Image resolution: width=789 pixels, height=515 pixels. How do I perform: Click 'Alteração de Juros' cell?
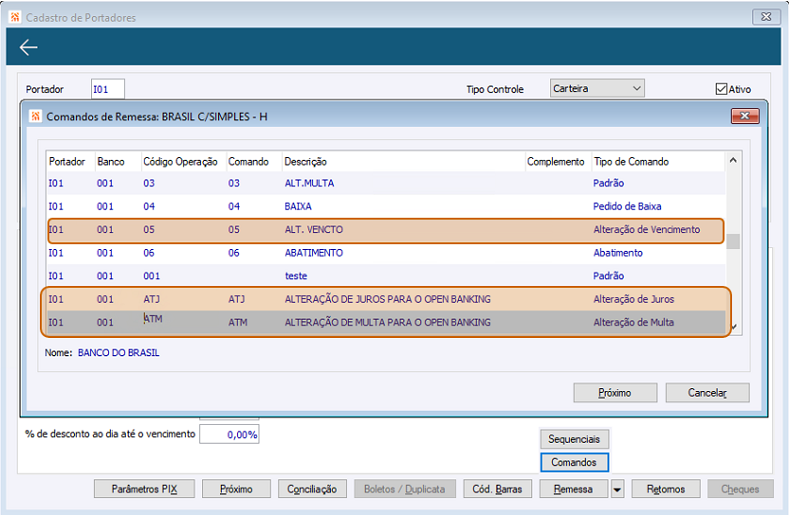pos(634,299)
